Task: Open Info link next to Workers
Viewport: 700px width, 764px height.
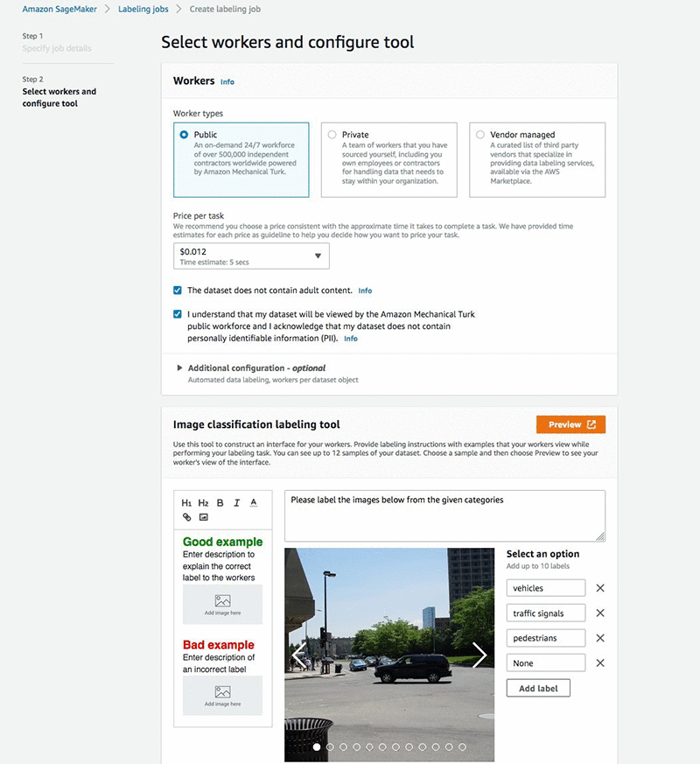Action: coord(227,82)
